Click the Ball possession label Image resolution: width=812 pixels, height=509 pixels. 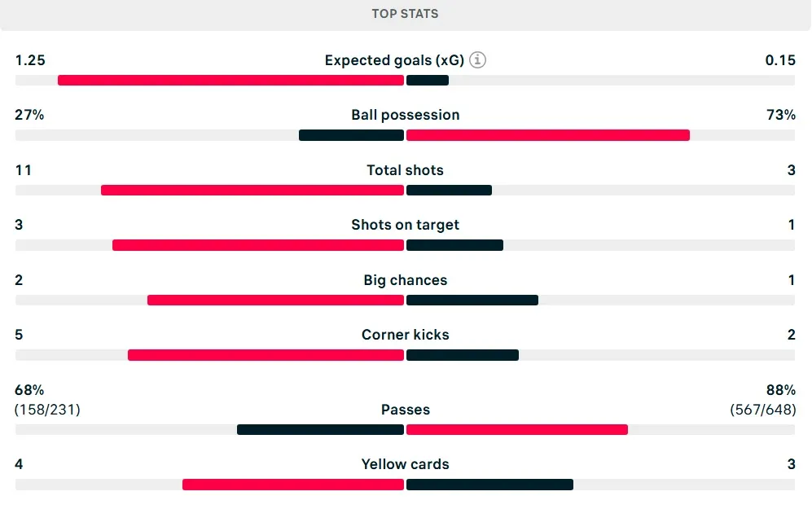(406, 115)
